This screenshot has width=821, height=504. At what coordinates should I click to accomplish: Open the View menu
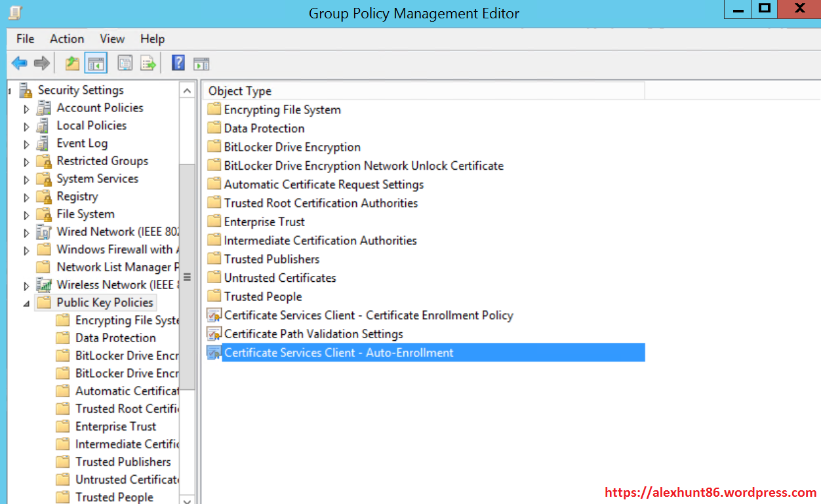coord(112,39)
